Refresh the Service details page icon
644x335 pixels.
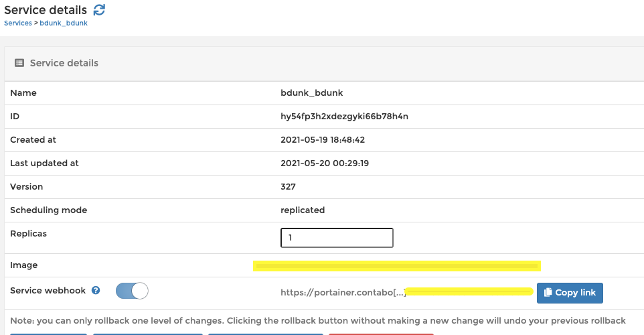99,9
